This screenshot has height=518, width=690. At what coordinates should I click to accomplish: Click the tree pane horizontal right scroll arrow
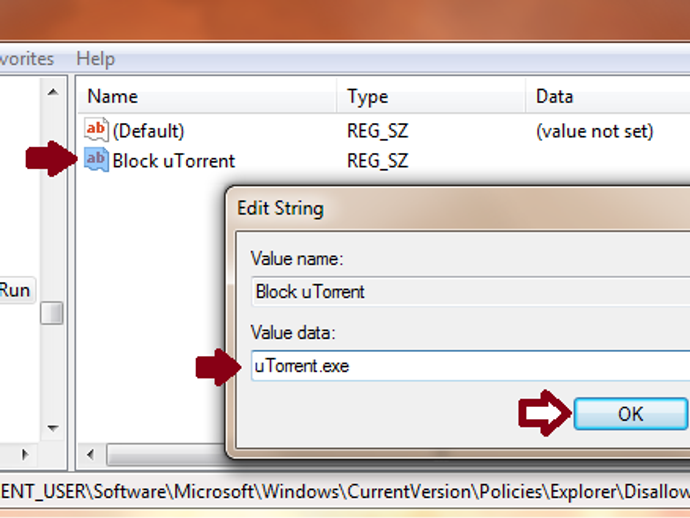tap(25, 454)
